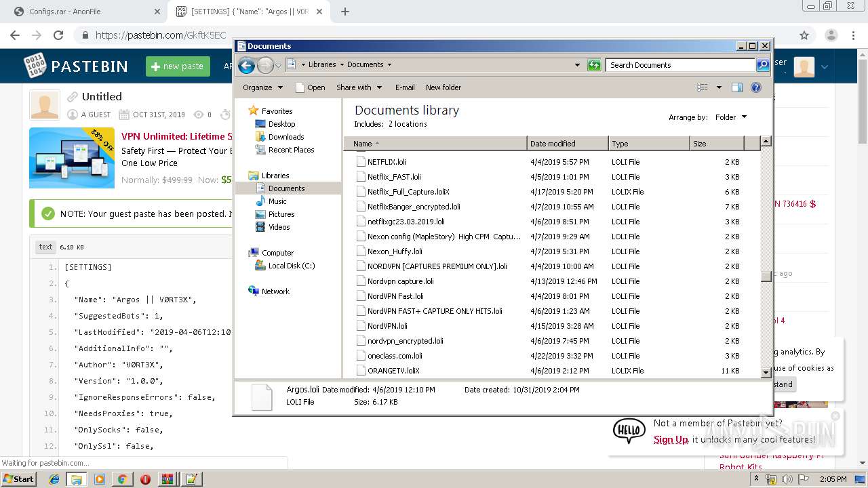Screen dimensions: 868x488
Task: Select Local Disk (C:) in navigation pane
Action: [x=292, y=266]
